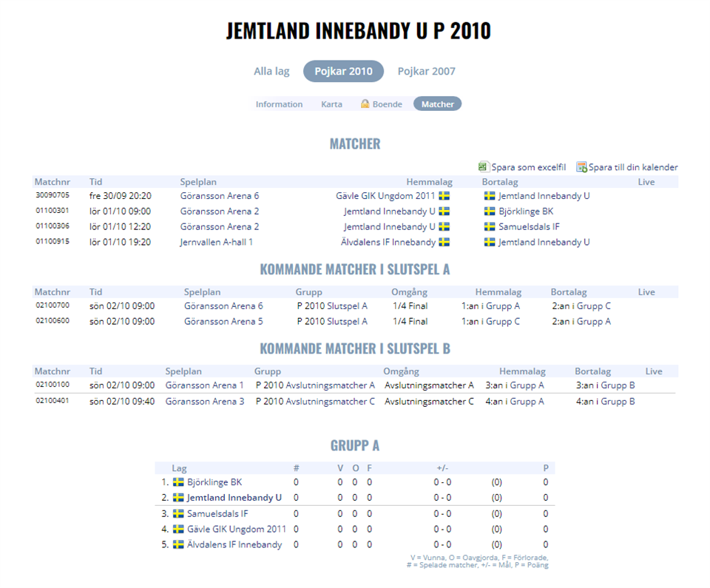Screen dimensions: 710x588
Task: Open Gävle GIK Ungdom 2011 in Grupp A
Action: click(x=237, y=529)
